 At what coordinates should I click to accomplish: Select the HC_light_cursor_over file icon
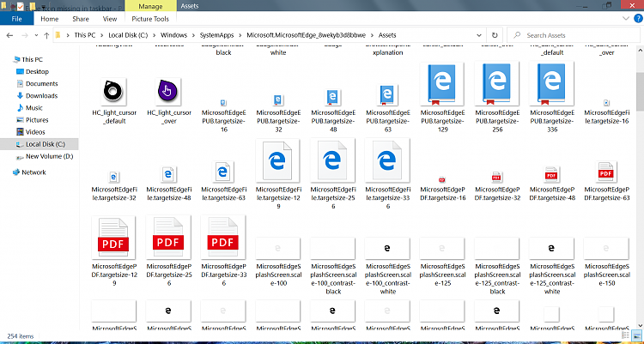point(168,92)
